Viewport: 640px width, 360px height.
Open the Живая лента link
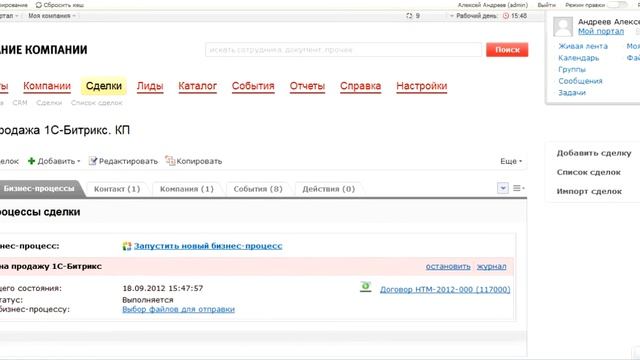pos(583,46)
